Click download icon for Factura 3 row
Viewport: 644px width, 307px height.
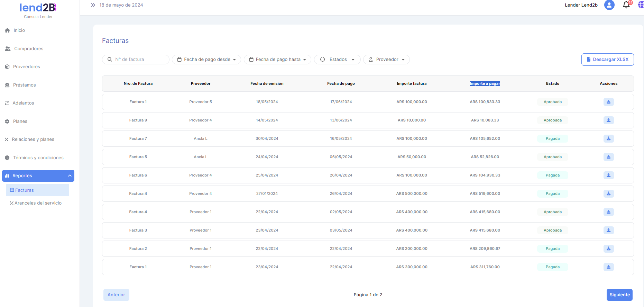(x=608, y=231)
